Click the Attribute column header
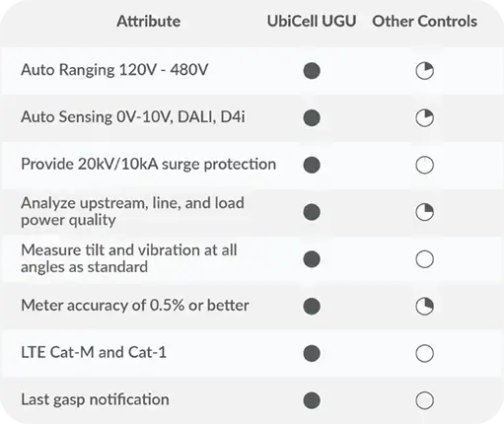 [x=149, y=22]
